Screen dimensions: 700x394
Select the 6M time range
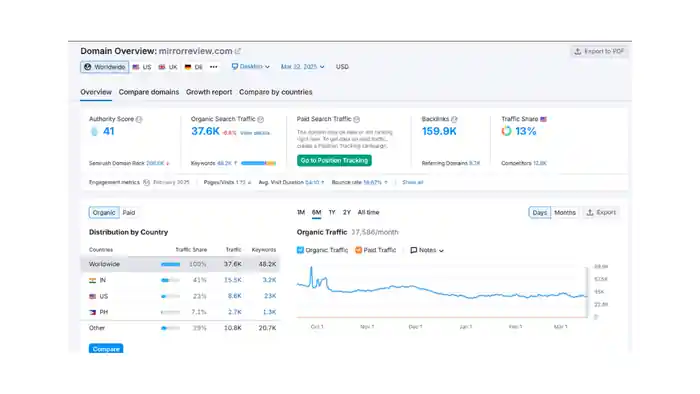tap(317, 212)
